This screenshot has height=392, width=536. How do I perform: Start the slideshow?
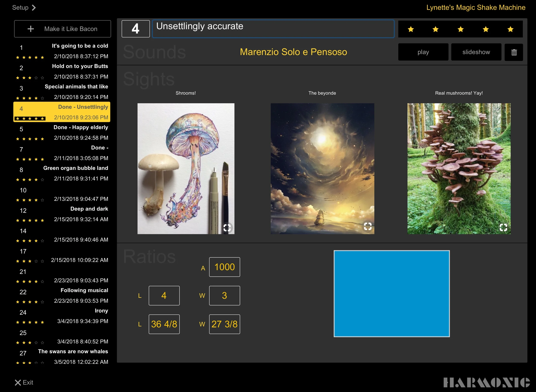coord(476,52)
